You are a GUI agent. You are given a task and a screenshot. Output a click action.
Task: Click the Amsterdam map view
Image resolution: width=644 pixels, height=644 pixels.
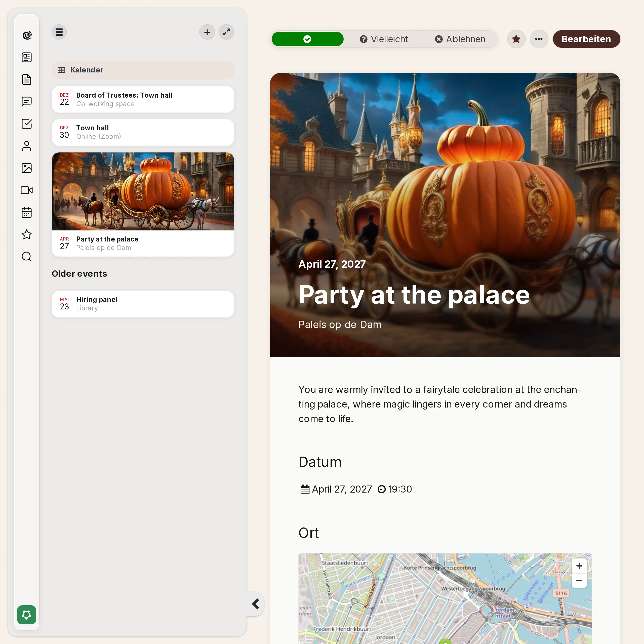click(x=445, y=599)
